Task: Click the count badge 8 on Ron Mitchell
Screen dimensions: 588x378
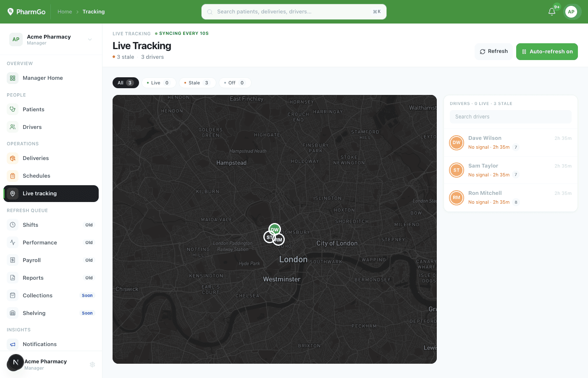Action: (x=516, y=202)
